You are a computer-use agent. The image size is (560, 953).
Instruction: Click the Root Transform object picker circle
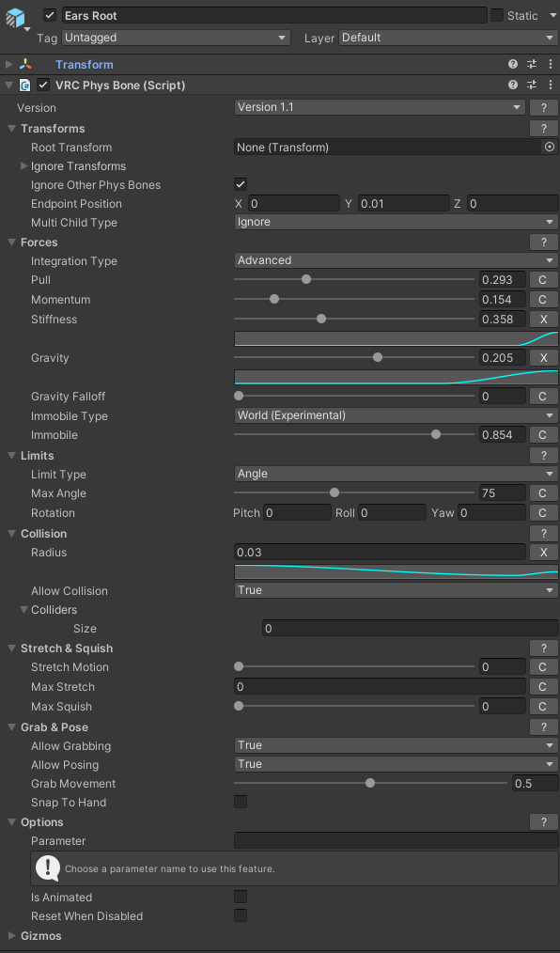click(x=550, y=147)
